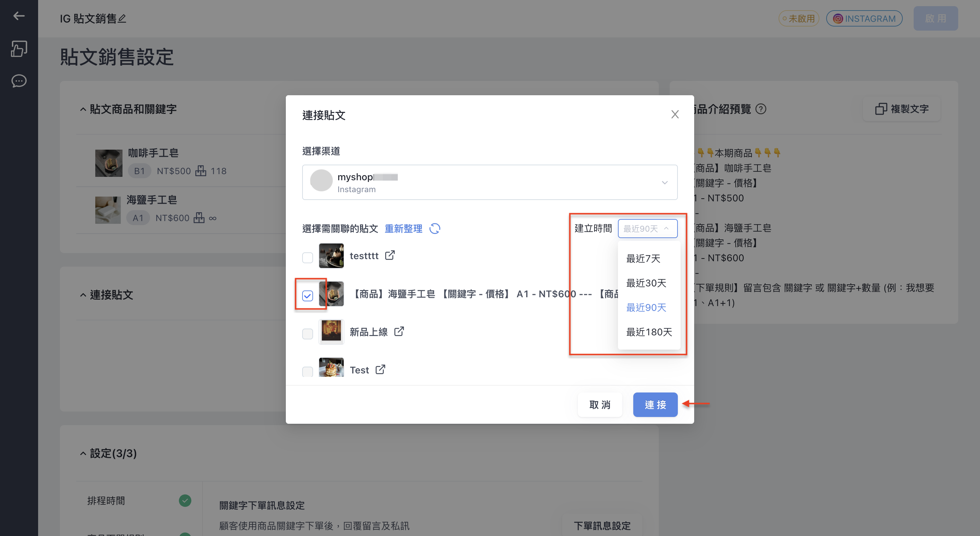Select 最近30天 from the time menu

pos(649,283)
